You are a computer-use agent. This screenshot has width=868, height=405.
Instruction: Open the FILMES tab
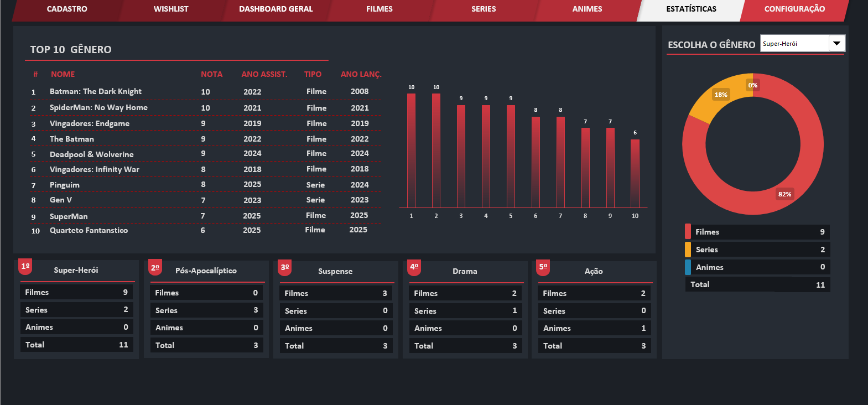[380, 9]
